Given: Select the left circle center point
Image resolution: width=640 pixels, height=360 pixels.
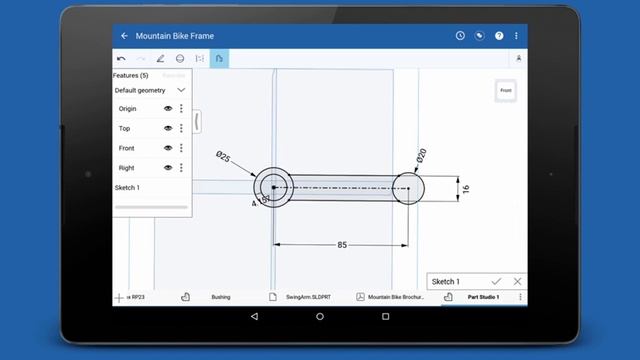Looking at the screenshot, I should [x=274, y=187].
